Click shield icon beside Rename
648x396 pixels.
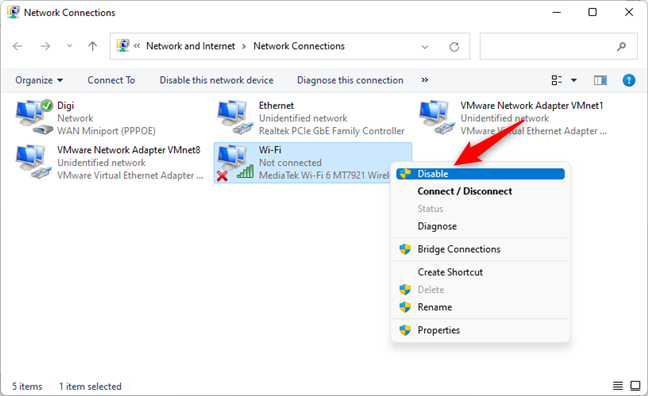(405, 307)
